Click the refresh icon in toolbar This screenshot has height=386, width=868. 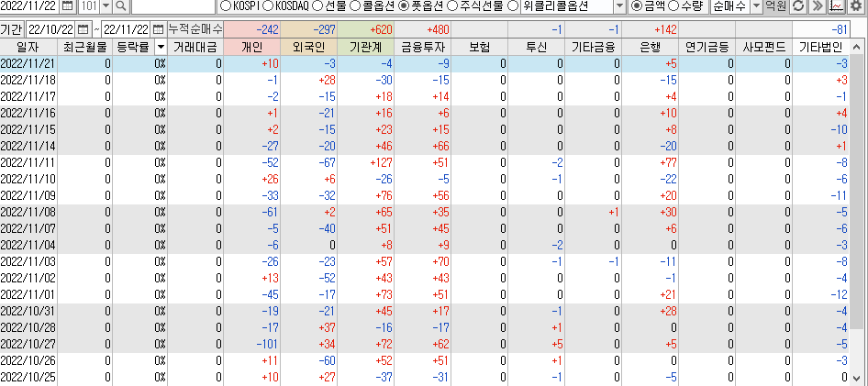pos(798,6)
